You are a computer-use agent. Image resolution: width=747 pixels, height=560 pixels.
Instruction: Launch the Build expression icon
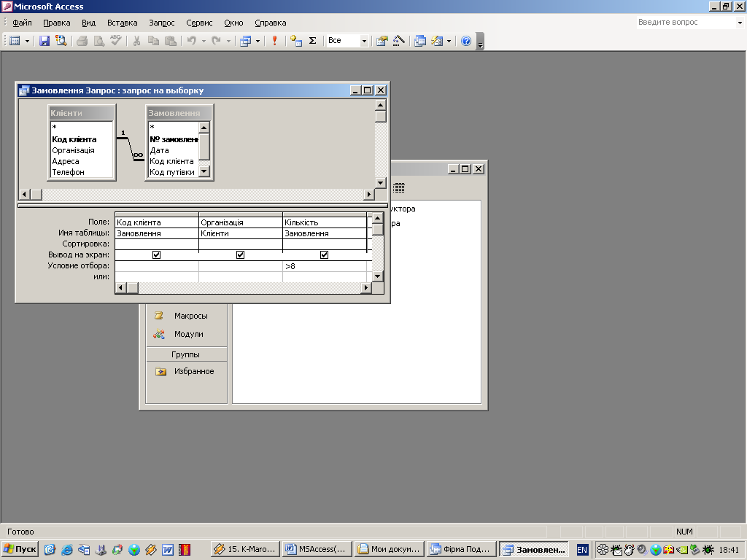pyautogui.click(x=398, y=41)
